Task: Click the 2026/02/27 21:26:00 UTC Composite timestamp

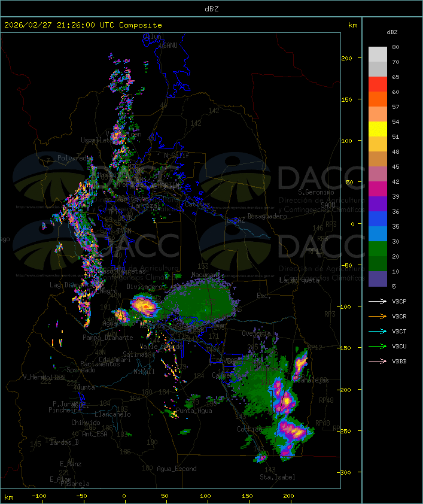Action: [x=83, y=25]
